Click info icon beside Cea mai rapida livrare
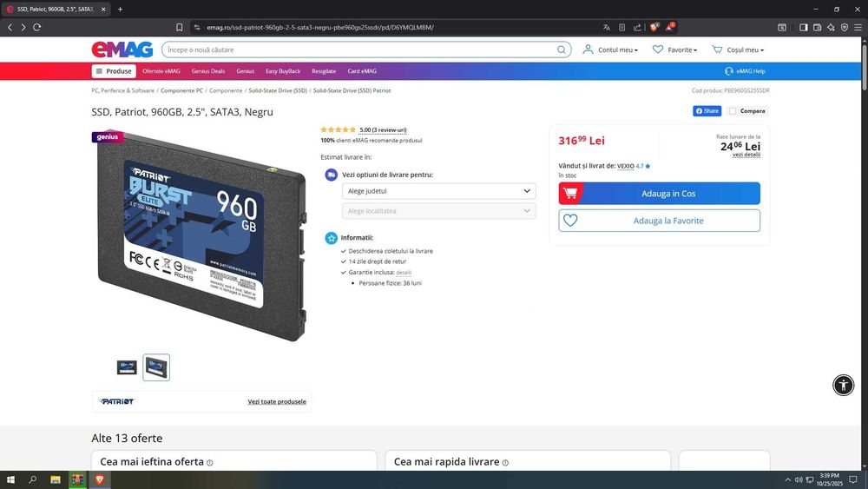 (505, 462)
